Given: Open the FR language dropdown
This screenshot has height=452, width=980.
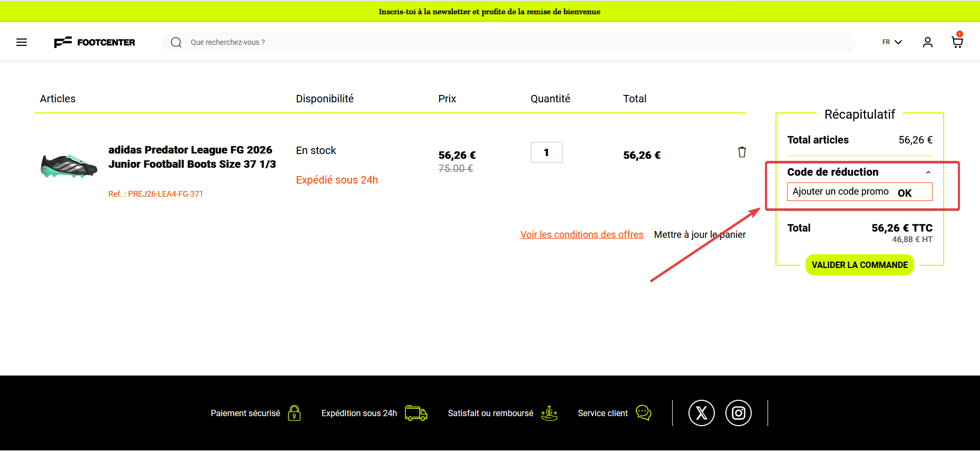Looking at the screenshot, I should click(892, 42).
